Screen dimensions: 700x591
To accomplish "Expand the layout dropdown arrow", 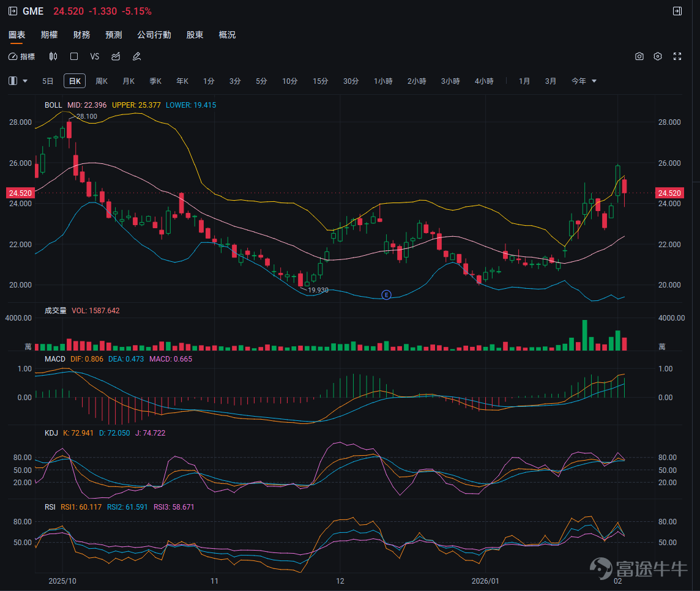I will pos(25,81).
